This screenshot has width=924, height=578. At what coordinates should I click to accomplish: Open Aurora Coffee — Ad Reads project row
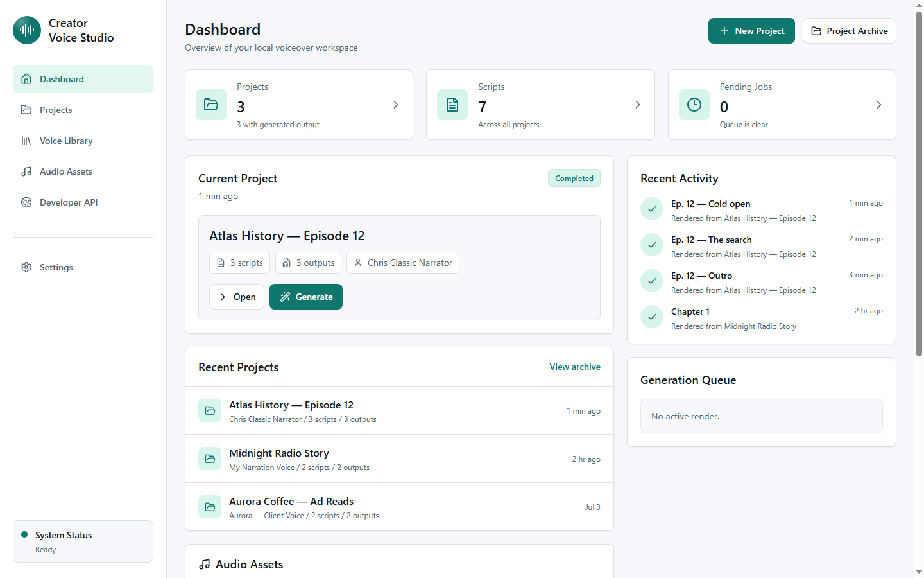pyautogui.click(x=399, y=507)
